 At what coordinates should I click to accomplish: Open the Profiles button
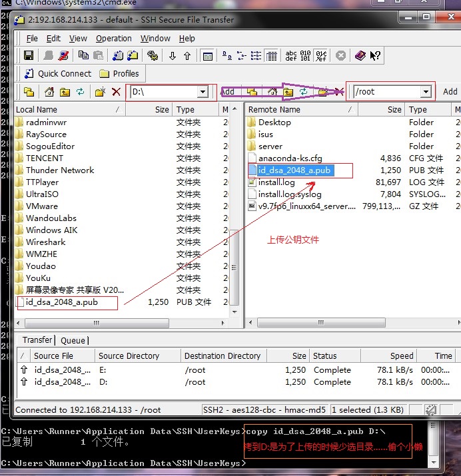point(119,74)
